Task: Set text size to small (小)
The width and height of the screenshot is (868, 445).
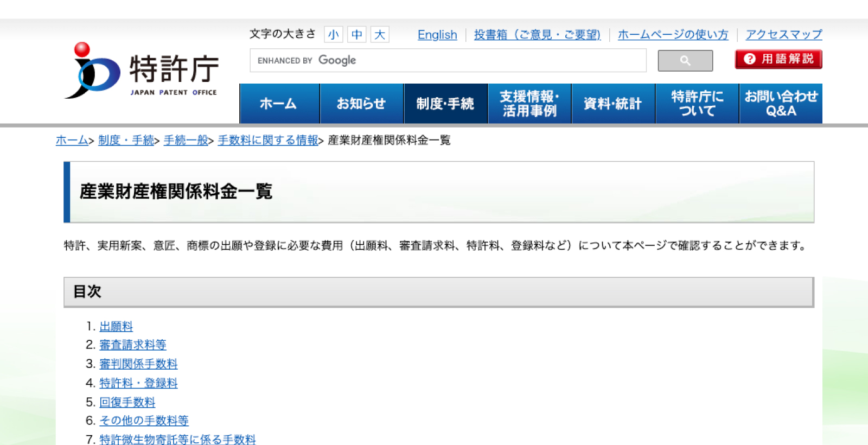Action: [x=333, y=35]
